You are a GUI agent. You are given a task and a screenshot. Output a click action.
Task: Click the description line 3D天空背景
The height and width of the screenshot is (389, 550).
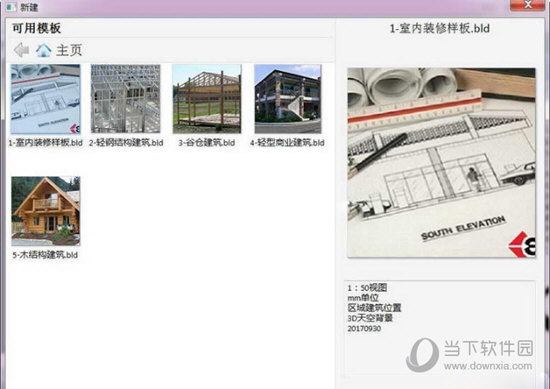370,318
